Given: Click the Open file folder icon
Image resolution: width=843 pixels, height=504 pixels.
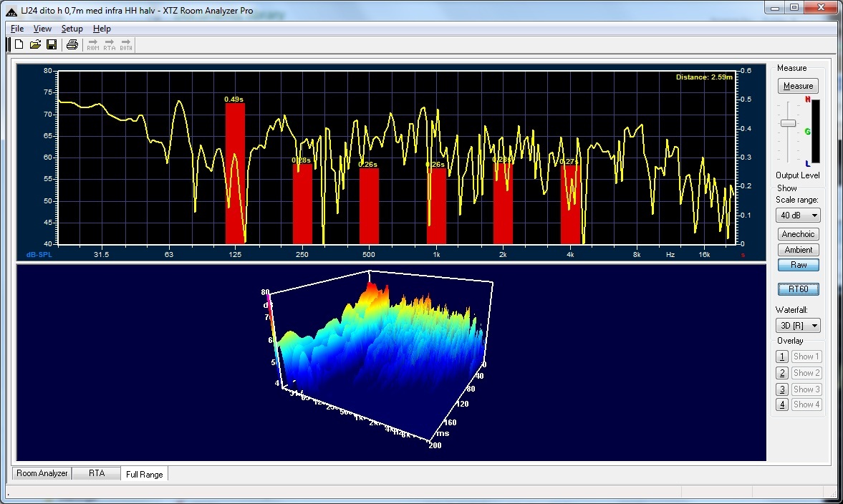Looking at the screenshot, I should click(x=36, y=44).
